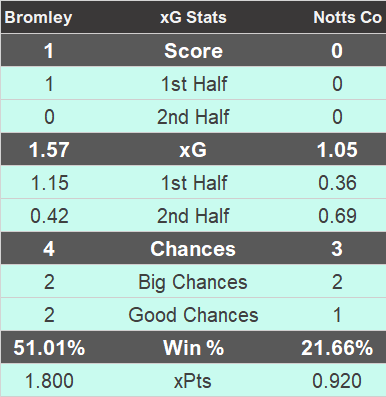Viewport: 386px width, 397px height.
Task: Click the 2nd Half row under Score
Action: pos(193,117)
